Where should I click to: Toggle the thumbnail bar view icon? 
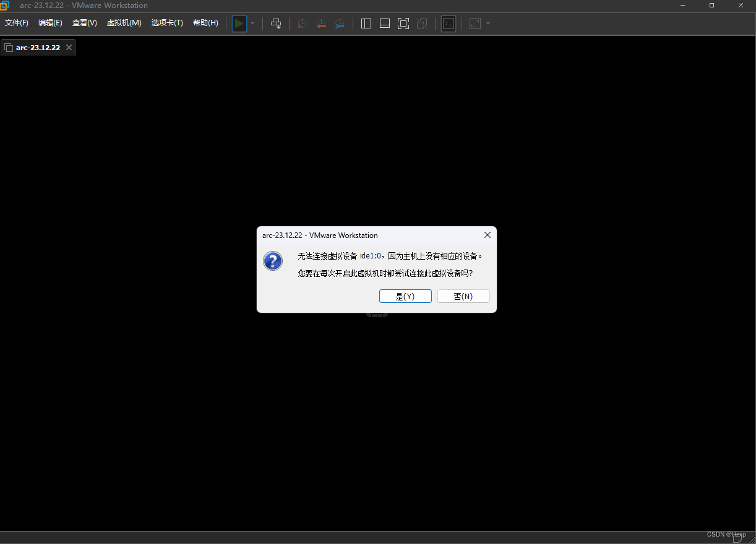click(385, 23)
